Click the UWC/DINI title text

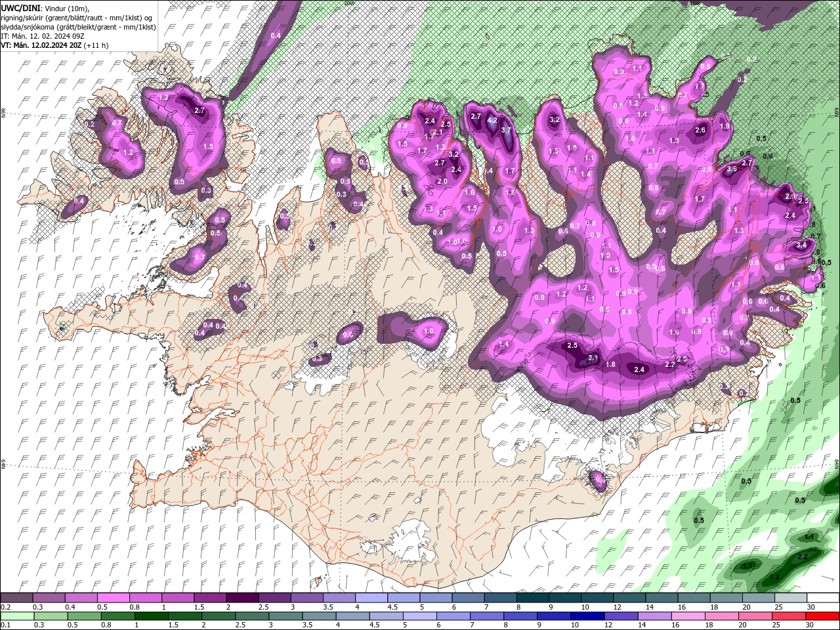(x=21, y=7)
